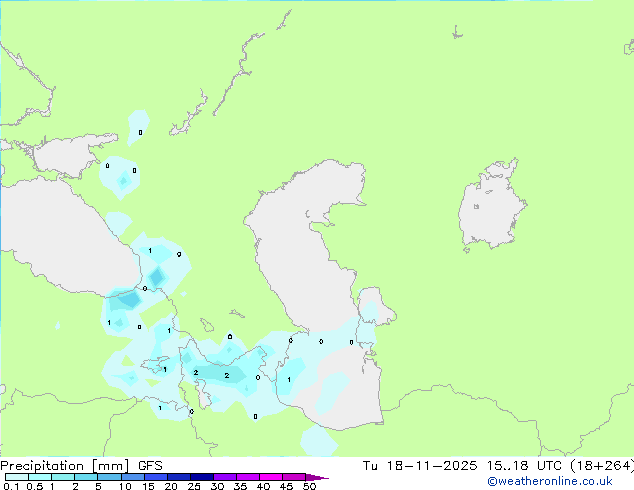Select the 2–5 mm legend color box
Screen dimensions: 634x490
(x=86, y=477)
